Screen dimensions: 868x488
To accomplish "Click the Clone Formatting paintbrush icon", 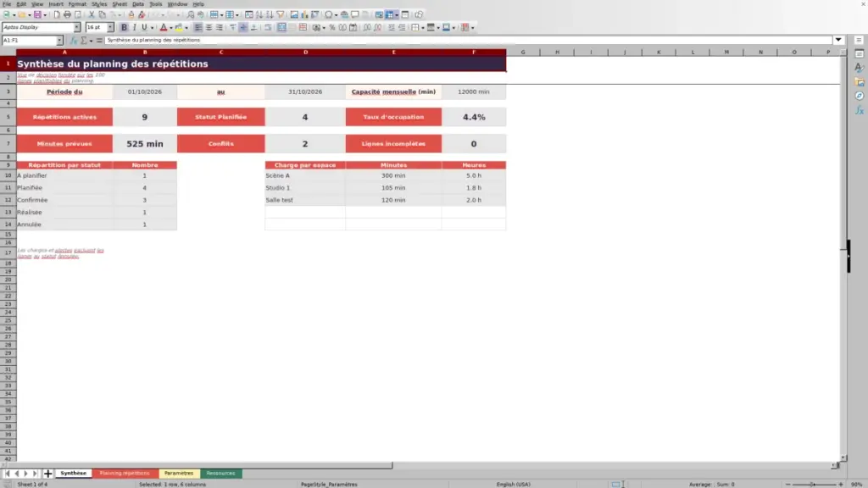I will tap(131, 14).
